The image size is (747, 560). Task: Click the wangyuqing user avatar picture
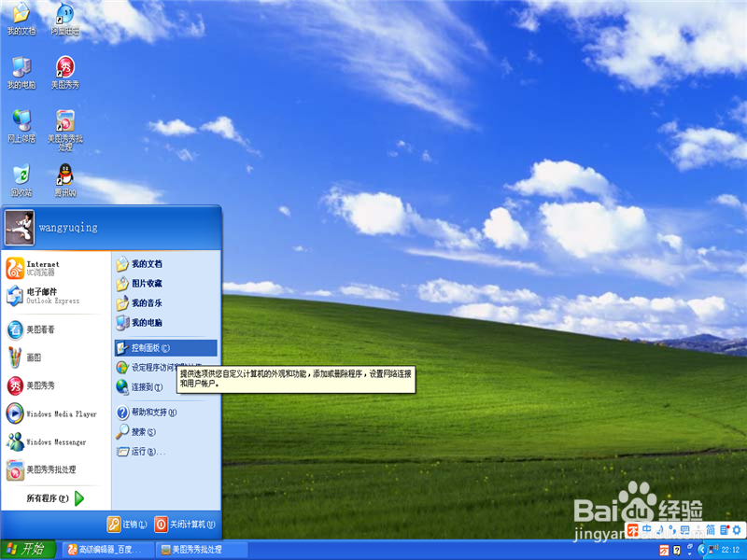tap(20, 227)
